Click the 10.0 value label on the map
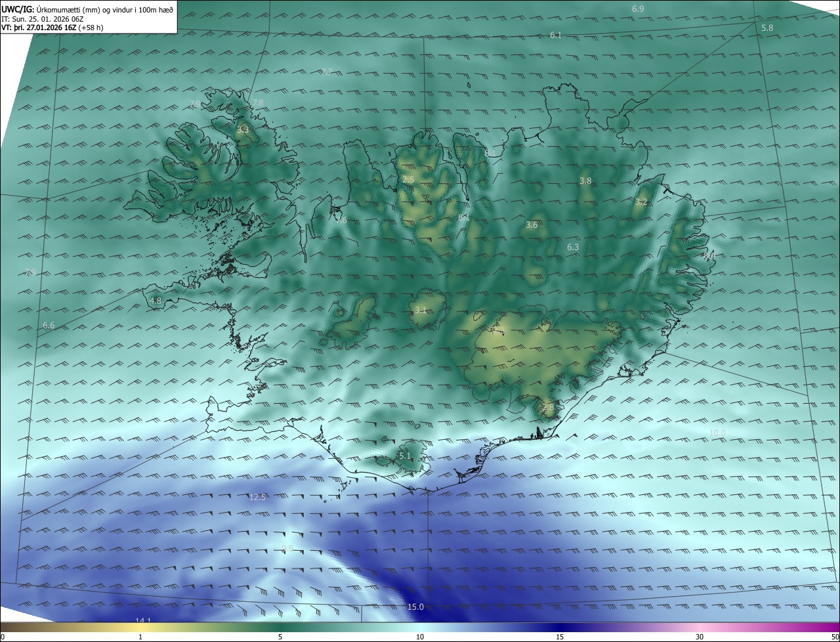The height and width of the screenshot is (642, 840). click(717, 433)
